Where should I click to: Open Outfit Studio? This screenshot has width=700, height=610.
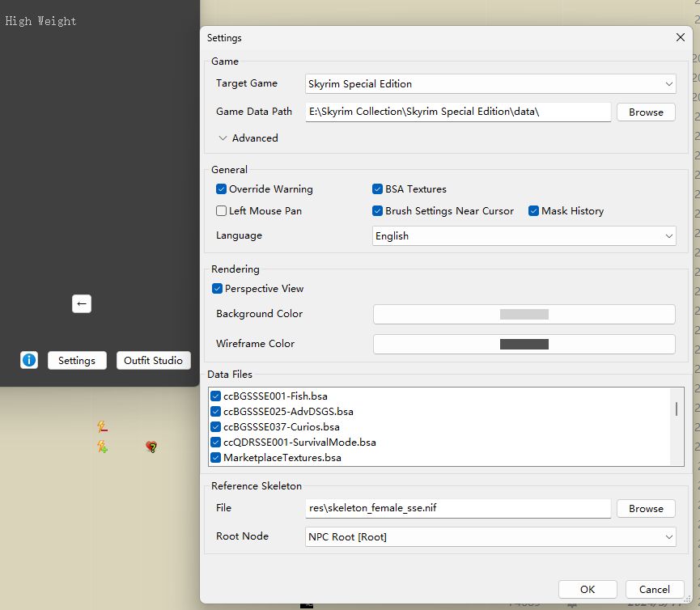pyautogui.click(x=153, y=360)
